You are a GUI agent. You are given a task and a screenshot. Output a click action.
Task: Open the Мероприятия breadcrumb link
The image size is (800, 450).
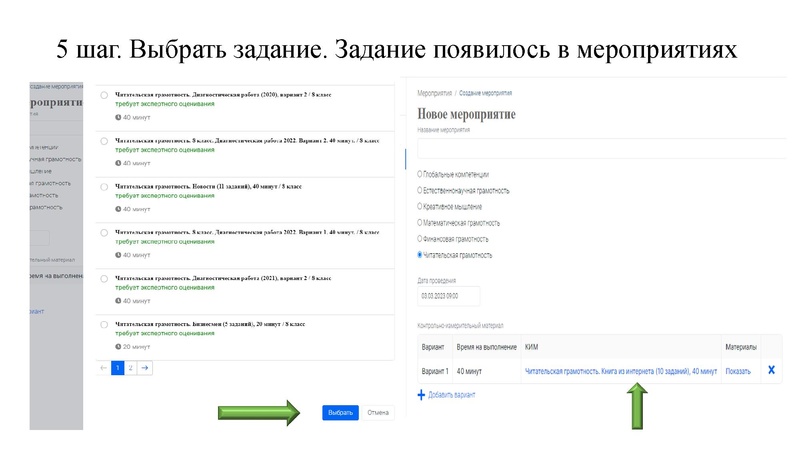[x=435, y=93]
